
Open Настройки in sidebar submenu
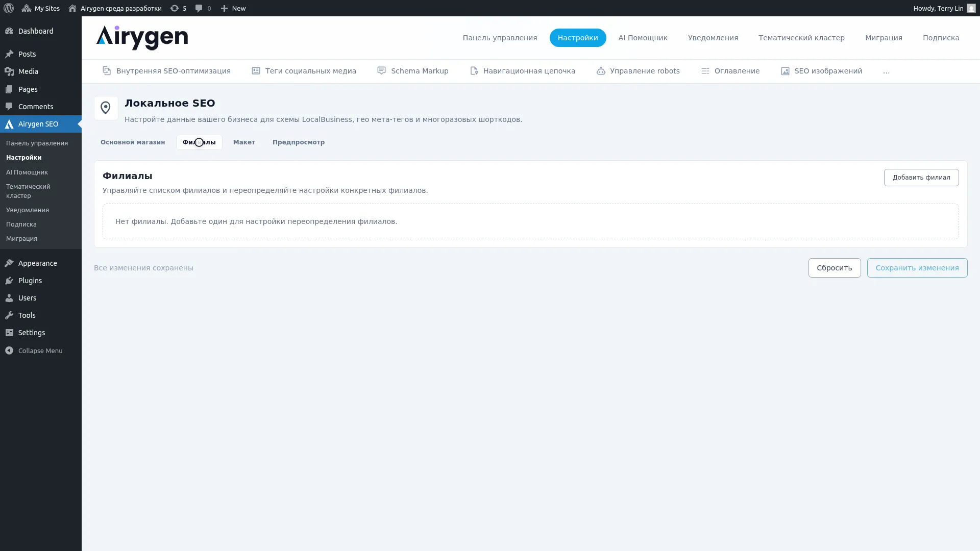(x=23, y=158)
